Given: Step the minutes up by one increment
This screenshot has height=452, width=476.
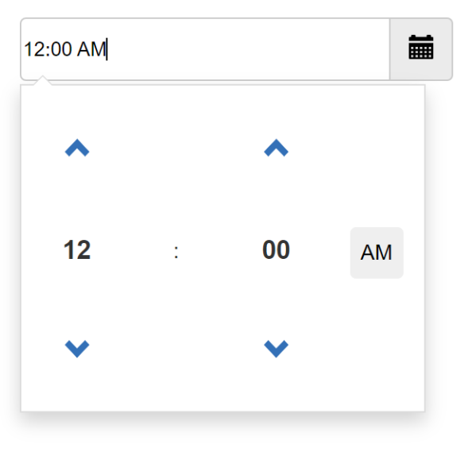Looking at the screenshot, I should [x=276, y=148].
